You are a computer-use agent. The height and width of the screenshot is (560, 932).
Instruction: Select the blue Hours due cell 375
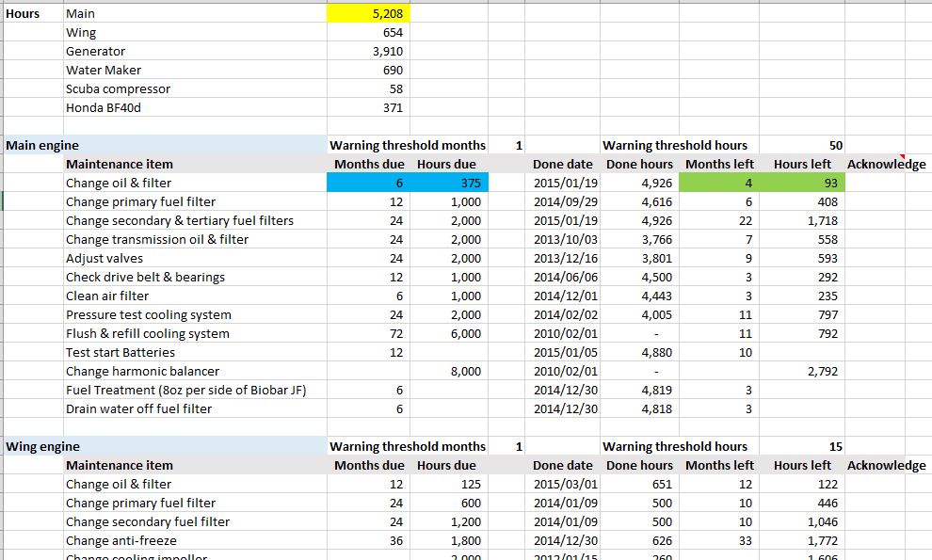(x=447, y=184)
